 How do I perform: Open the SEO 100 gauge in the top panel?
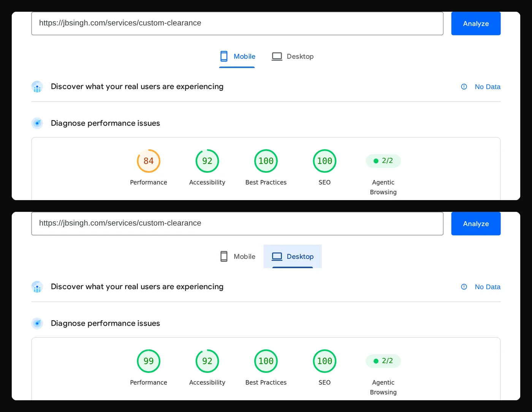[x=325, y=161]
